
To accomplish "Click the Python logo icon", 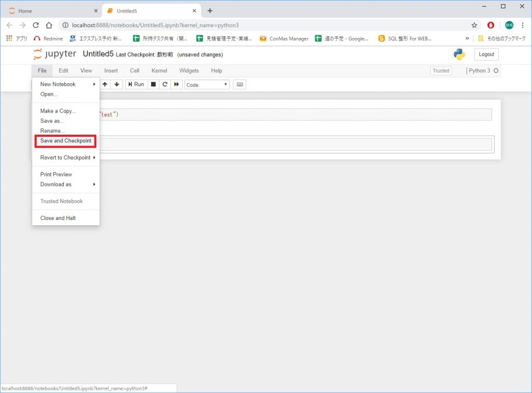I will [x=459, y=54].
